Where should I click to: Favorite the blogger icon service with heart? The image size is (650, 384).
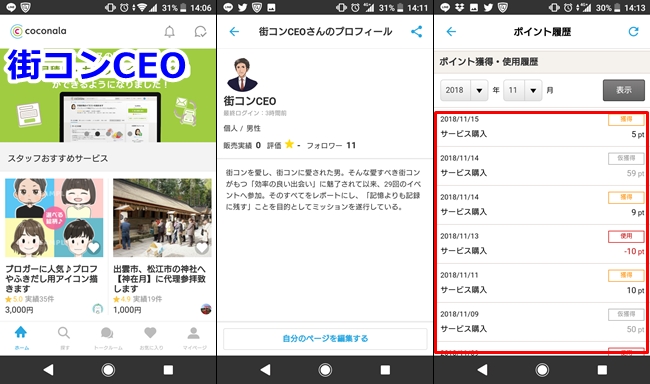pos(94,248)
